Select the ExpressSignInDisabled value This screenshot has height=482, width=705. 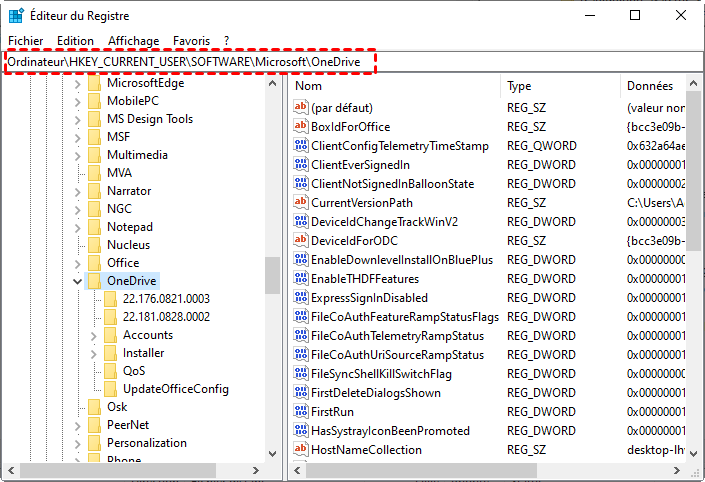(x=369, y=298)
